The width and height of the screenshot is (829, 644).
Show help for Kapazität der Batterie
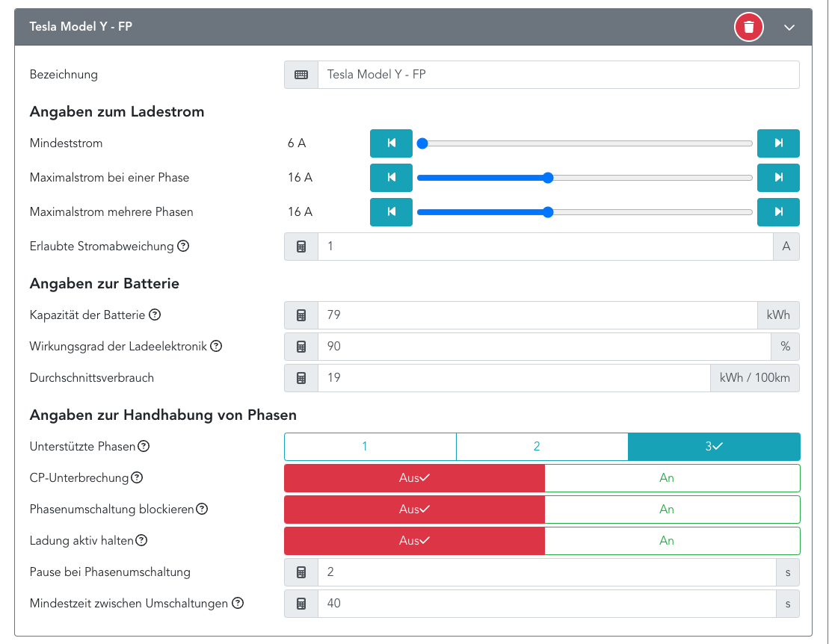point(155,315)
